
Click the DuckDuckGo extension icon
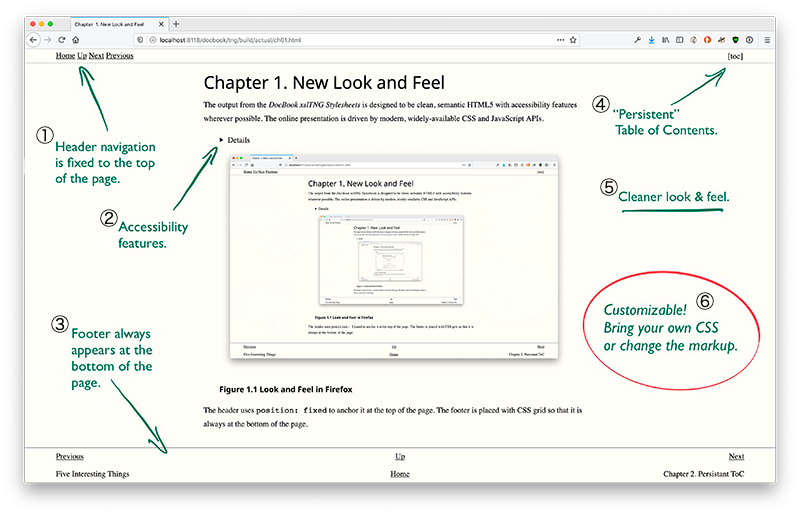pos(707,40)
